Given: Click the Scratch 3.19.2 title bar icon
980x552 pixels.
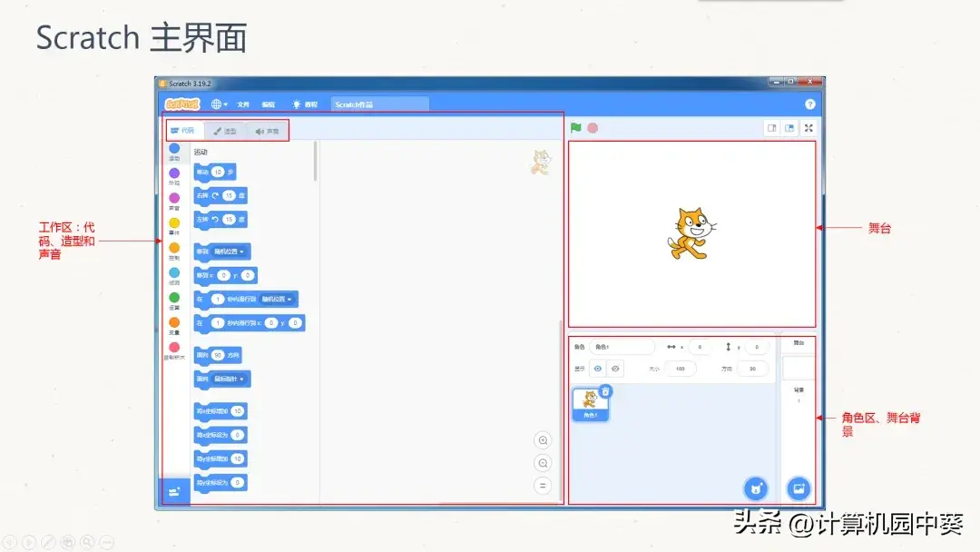Looking at the screenshot, I should coord(162,84).
